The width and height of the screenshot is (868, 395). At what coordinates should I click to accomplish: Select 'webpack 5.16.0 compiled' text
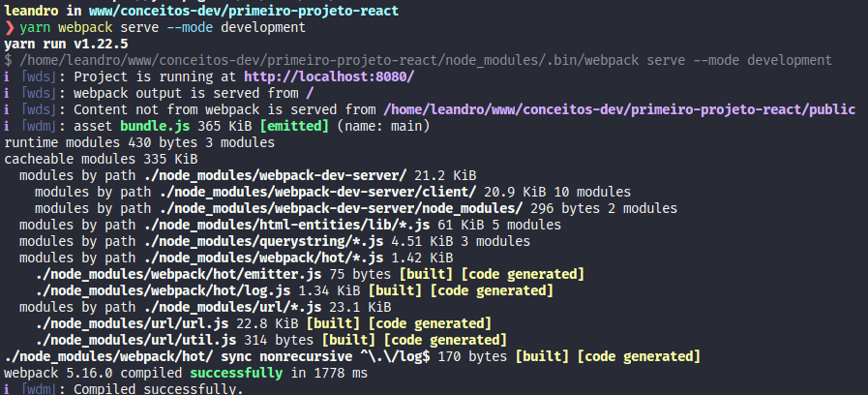click(93, 373)
